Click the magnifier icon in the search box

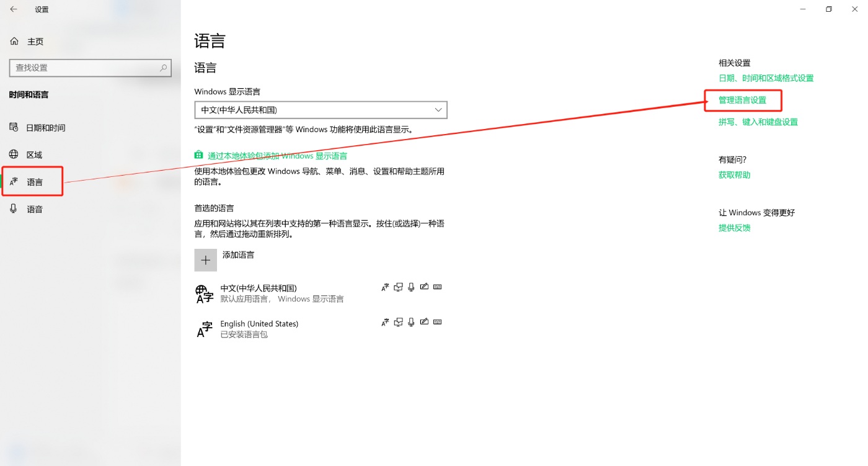click(164, 68)
